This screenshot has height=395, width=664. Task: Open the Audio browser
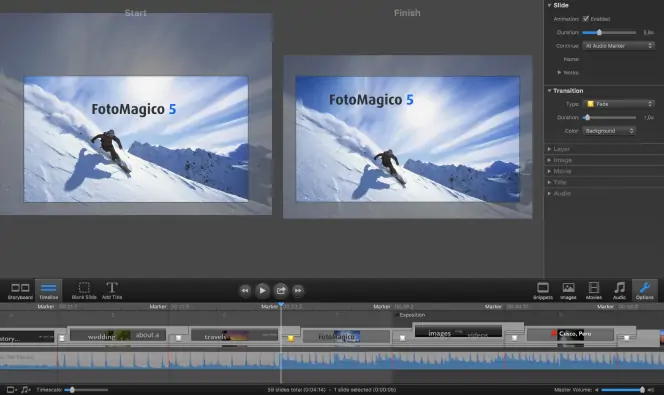[x=619, y=291]
